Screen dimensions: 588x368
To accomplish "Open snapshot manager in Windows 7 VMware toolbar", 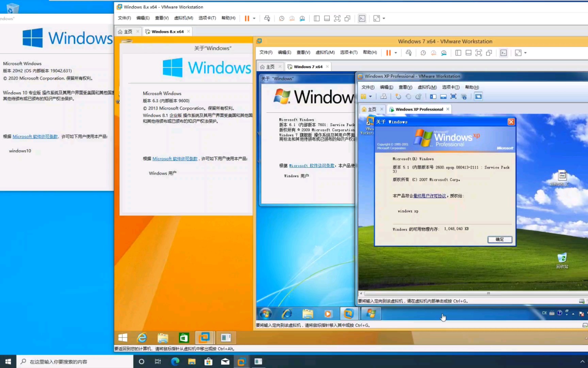I will [444, 53].
